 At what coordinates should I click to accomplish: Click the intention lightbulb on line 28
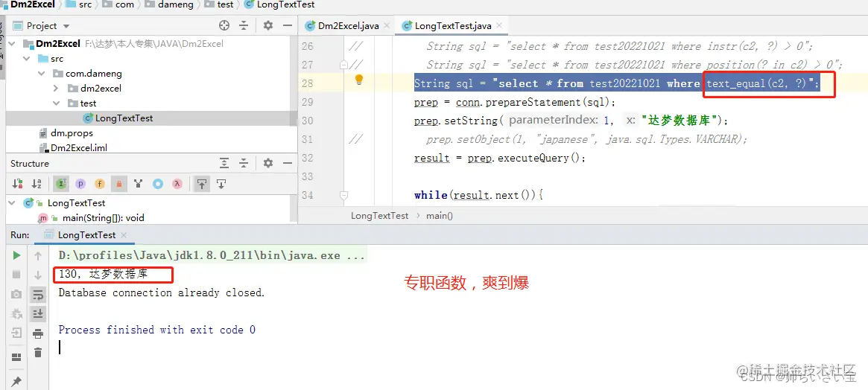(358, 80)
